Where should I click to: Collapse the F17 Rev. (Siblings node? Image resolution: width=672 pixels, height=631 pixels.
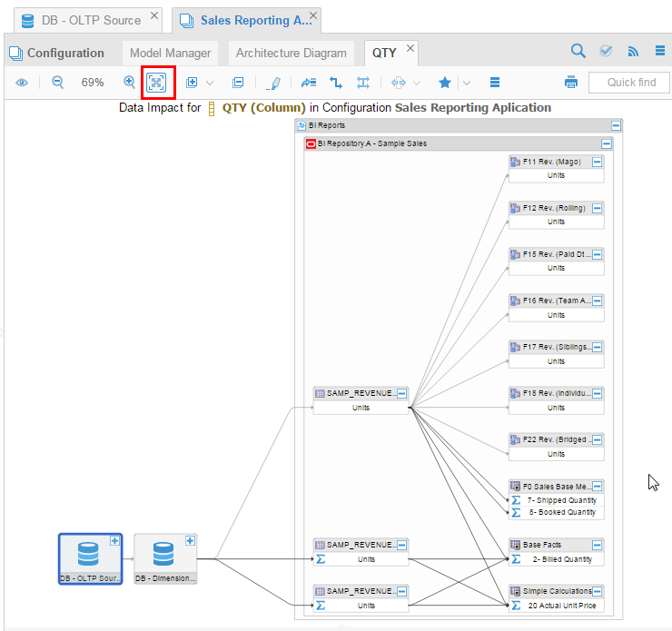coord(597,347)
